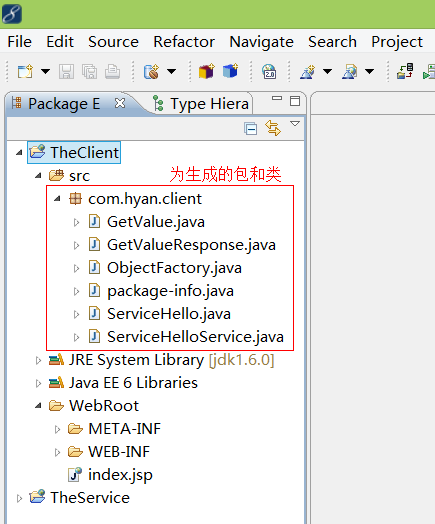Open the Refactor menu
Viewport: 435px width, 524px height.
184,42
